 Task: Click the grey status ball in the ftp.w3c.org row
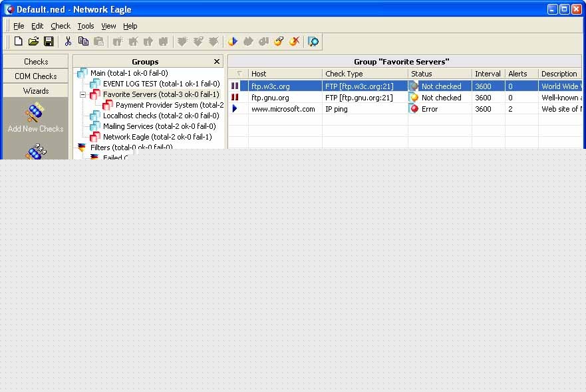click(413, 86)
